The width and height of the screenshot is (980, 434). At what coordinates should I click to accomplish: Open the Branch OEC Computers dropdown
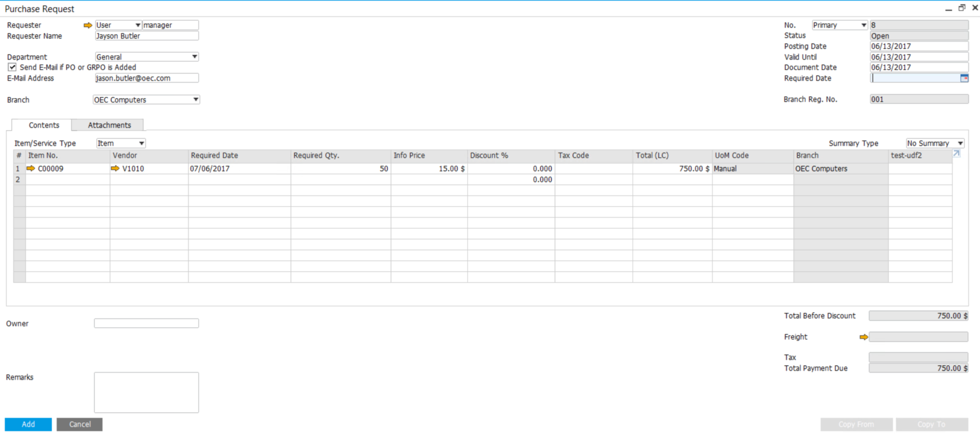pos(195,100)
